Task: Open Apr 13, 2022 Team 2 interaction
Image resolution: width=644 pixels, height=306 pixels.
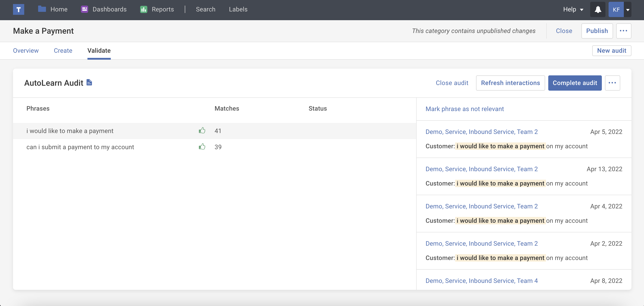Action: [481, 169]
